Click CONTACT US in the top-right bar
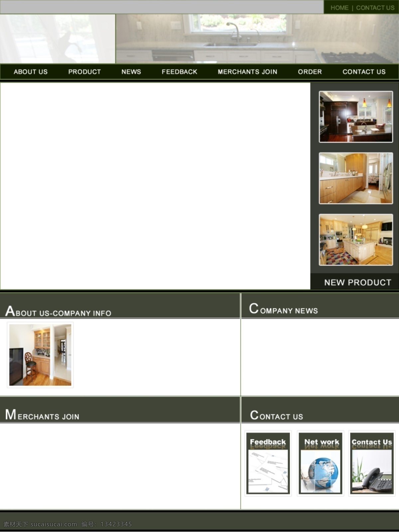 click(375, 8)
